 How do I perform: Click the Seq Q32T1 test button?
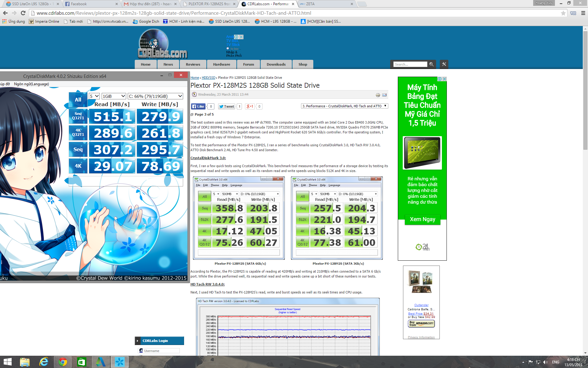tap(78, 116)
